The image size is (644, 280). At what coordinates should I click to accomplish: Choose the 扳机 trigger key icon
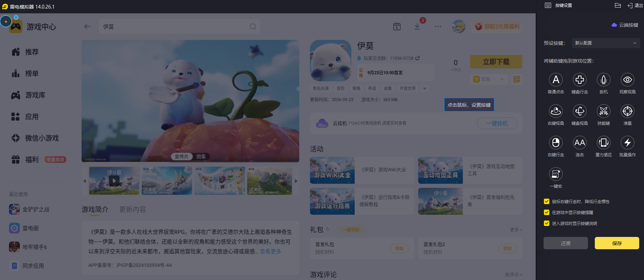click(604, 80)
